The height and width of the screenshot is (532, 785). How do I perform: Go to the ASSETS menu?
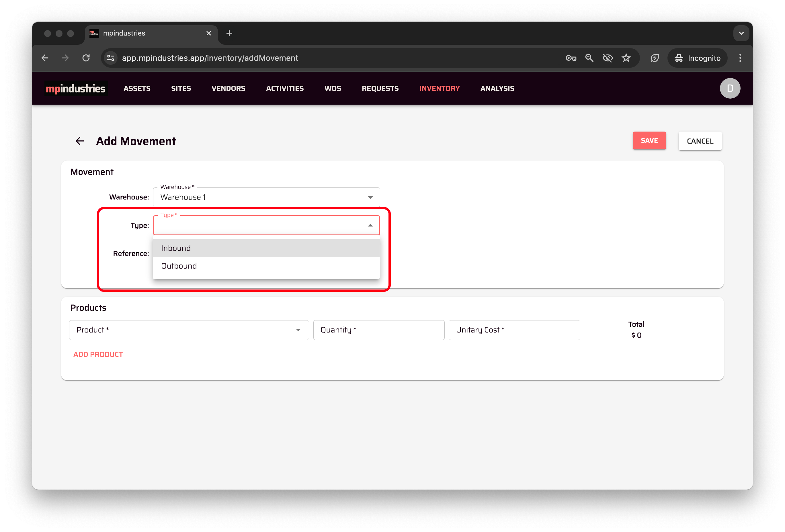click(x=137, y=89)
